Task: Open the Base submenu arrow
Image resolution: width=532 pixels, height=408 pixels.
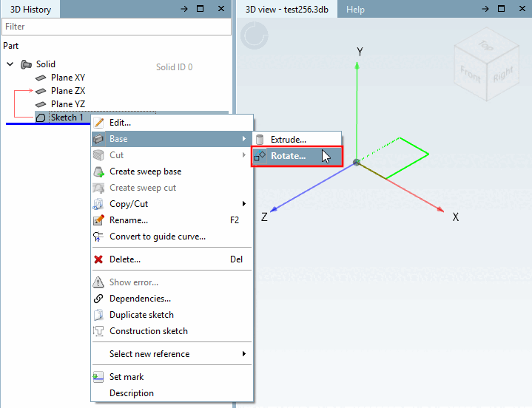Action: [244, 139]
